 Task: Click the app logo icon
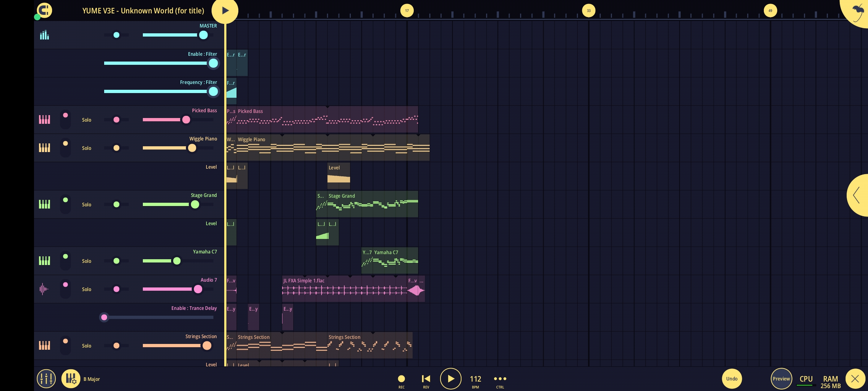[44, 10]
